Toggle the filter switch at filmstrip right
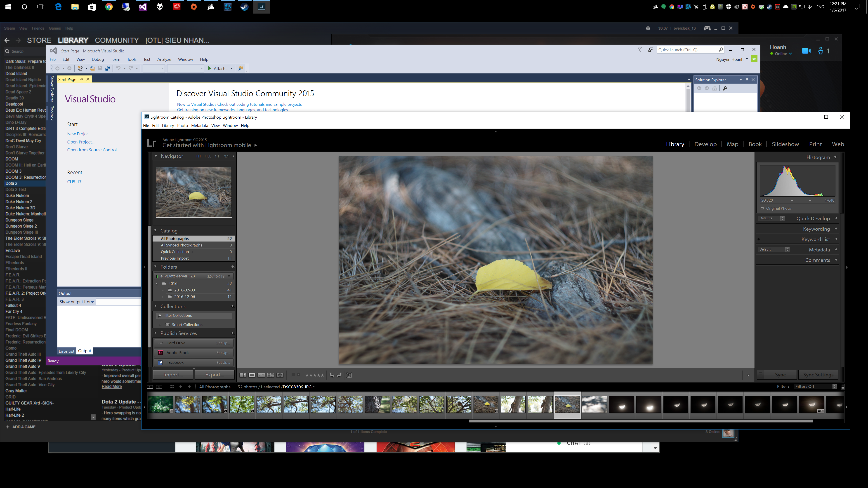This screenshot has width=868, height=488. [x=843, y=387]
